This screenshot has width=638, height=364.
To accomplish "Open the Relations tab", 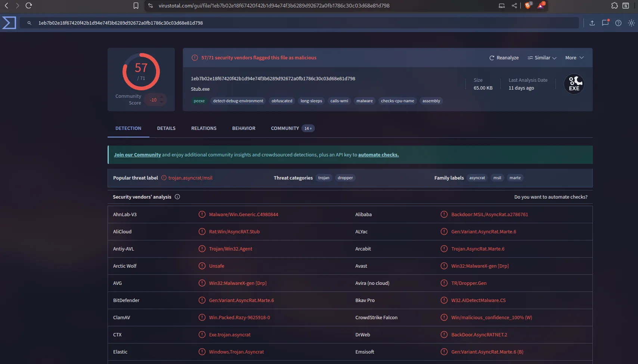I will pos(204,128).
